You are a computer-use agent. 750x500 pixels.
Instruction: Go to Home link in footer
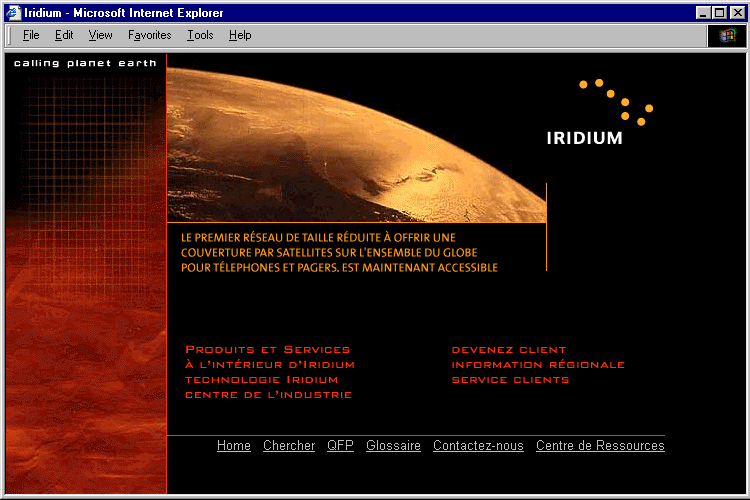[234, 445]
